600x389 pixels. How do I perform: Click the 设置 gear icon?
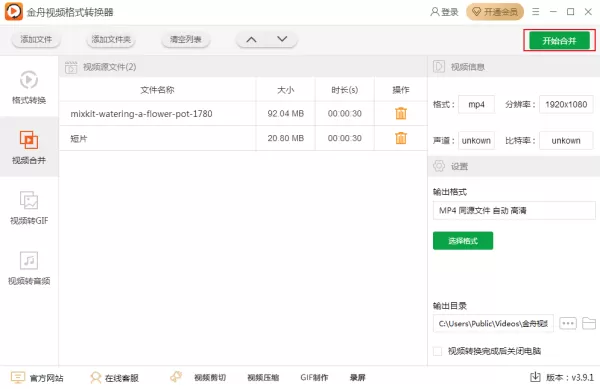pyautogui.click(x=439, y=166)
